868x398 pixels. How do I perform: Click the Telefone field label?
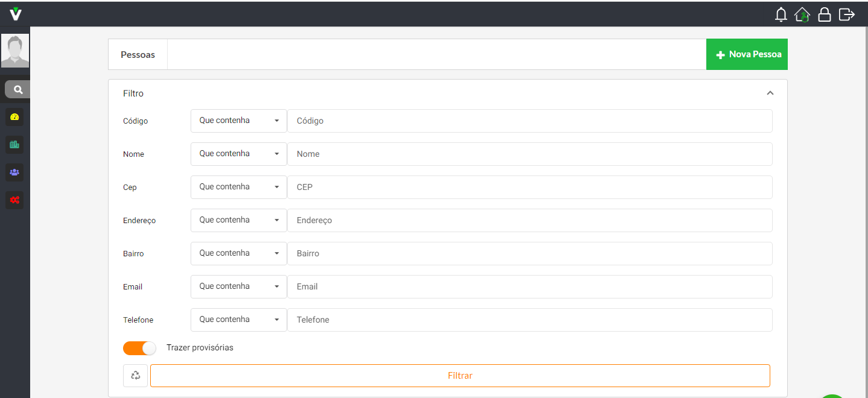pyautogui.click(x=138, y=320)
